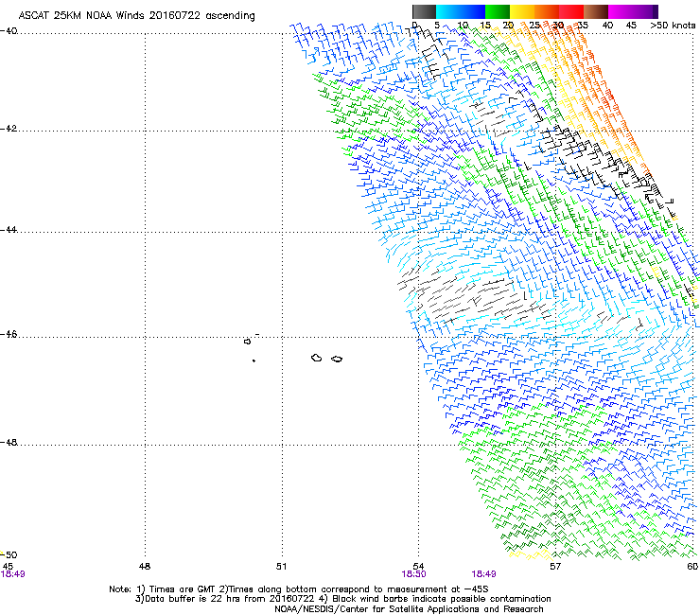
Task: Pick the brown 35-40 knot color bar segment
Action: tap(596, 11)
